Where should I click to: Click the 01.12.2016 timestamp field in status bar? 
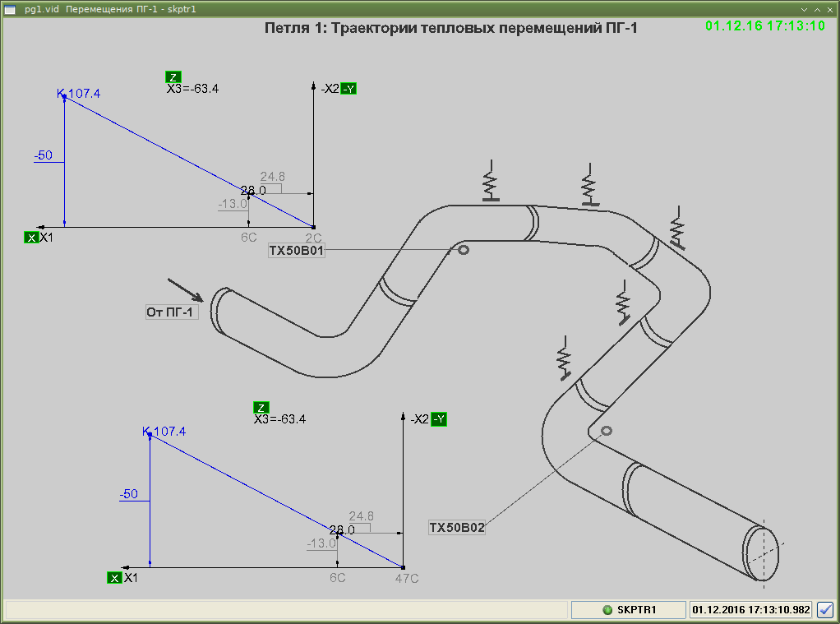pos(751,610)
